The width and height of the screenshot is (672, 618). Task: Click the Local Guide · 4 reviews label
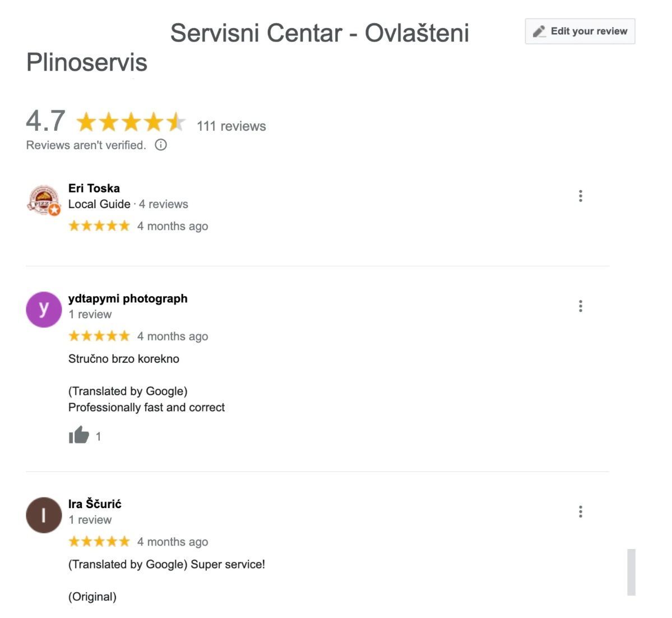[128, 204]
